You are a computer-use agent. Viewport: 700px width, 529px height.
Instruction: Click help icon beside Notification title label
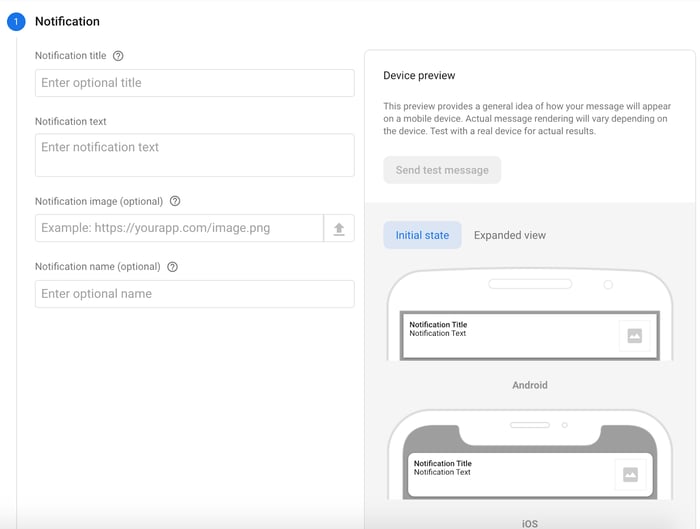tap(118, 56)
